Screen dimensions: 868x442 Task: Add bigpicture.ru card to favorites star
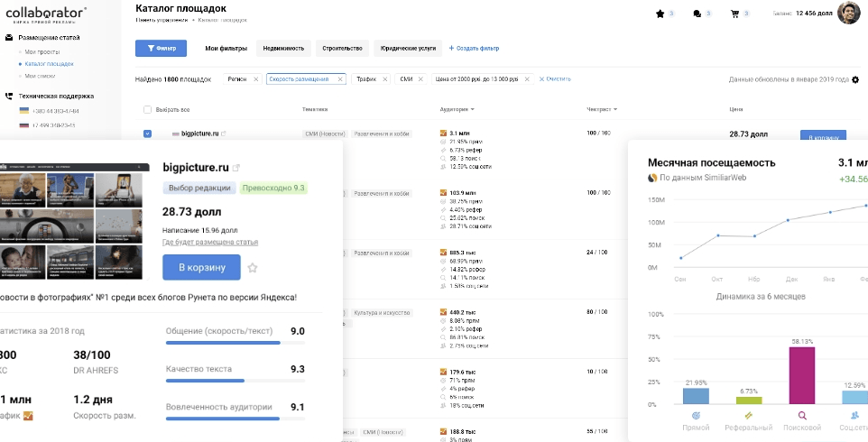253,268
